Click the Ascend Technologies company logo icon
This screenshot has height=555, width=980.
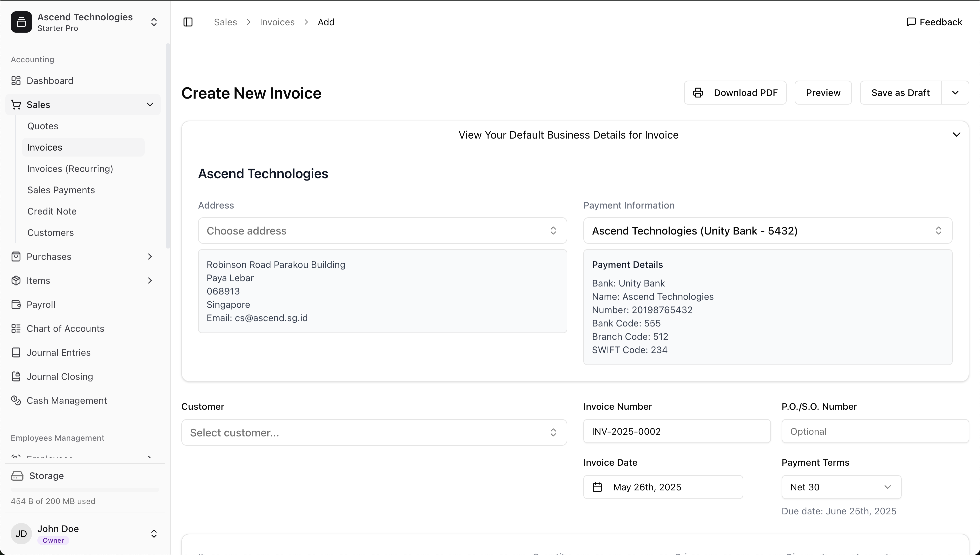coord(21,22)
